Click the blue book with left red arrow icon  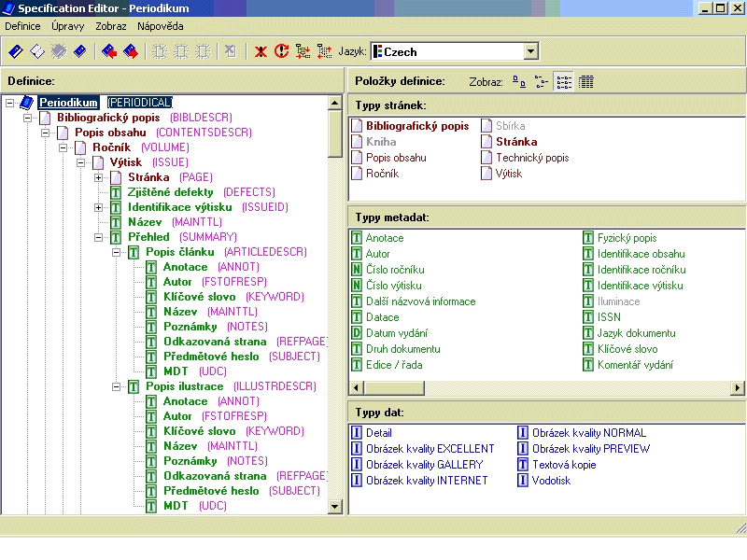pyautogui.click(x=109, y=51)
